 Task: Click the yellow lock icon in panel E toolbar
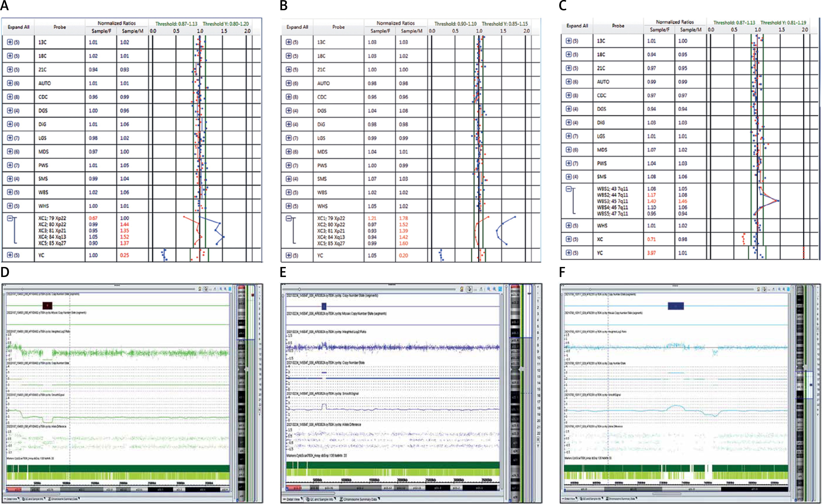(x=462, y=289)
